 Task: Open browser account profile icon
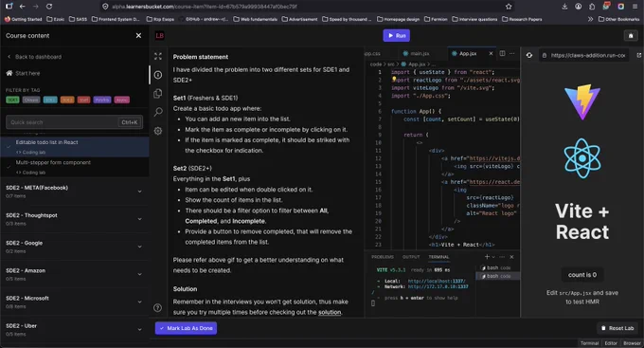coord(579,7)
